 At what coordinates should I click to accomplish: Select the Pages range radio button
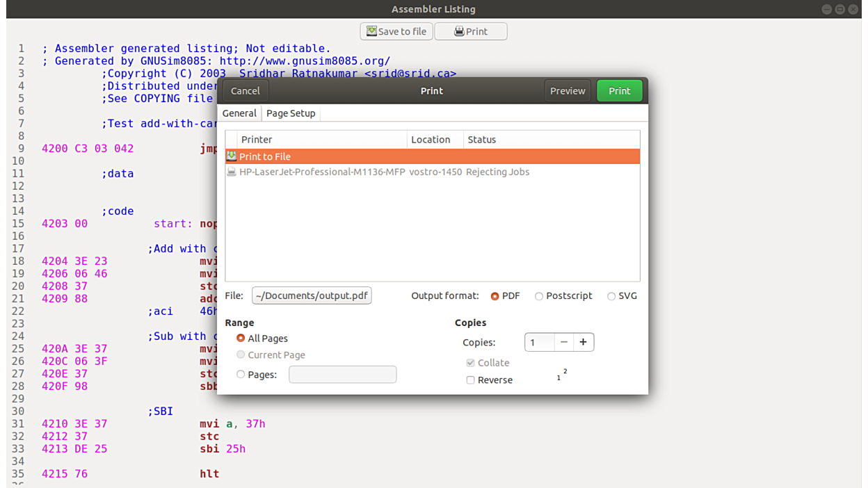click(x=241, y=375)
